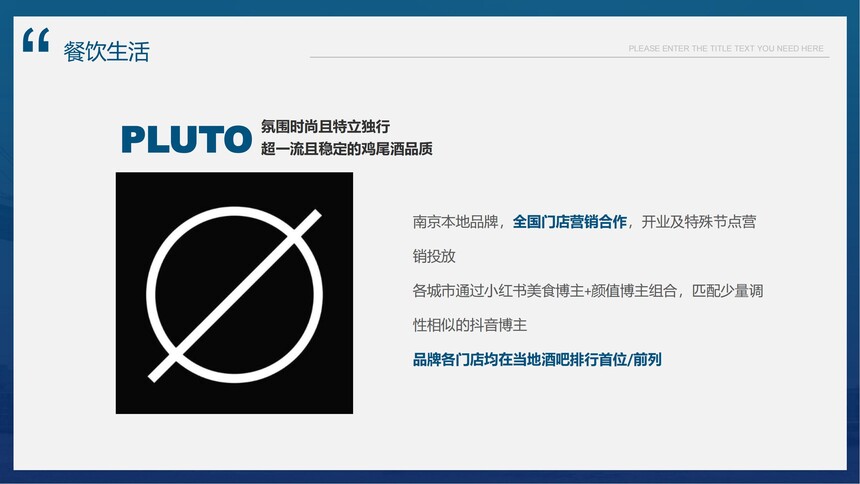Viewport: 860px width, 484px height.
Task: Select the black PLUTO logo image
Action: 234,293
